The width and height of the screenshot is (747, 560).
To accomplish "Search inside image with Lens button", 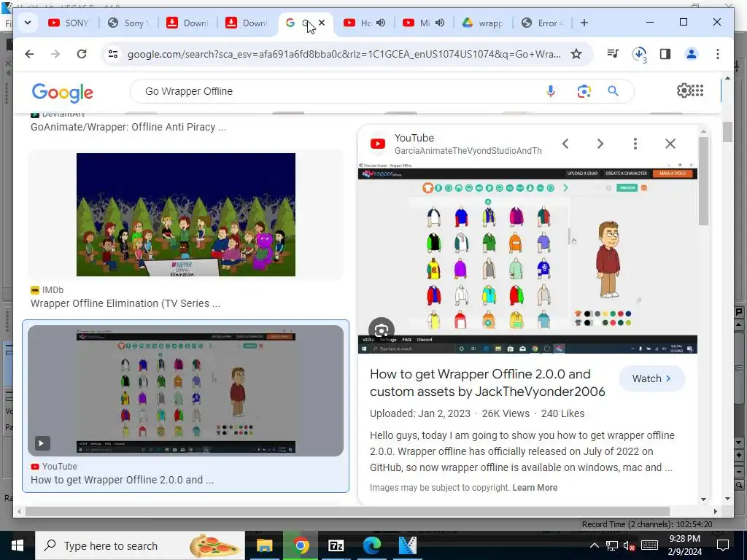I will click(381, 330).
